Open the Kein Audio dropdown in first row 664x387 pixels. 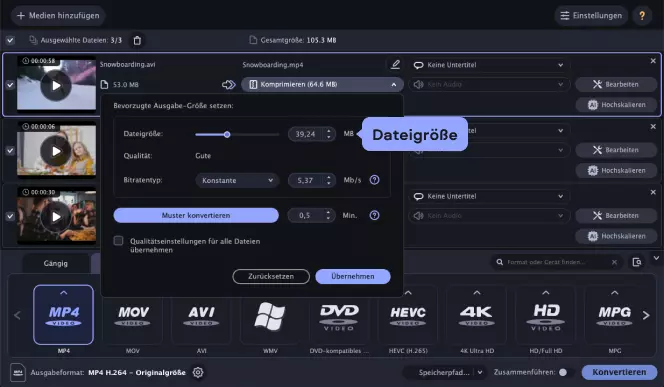(489, 84)
